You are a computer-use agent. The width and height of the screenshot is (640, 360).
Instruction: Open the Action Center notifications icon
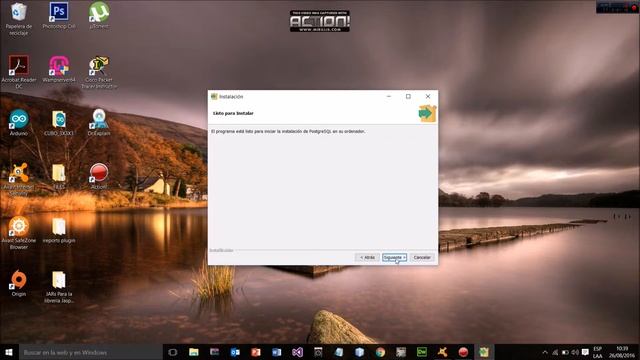pos(585,352)
